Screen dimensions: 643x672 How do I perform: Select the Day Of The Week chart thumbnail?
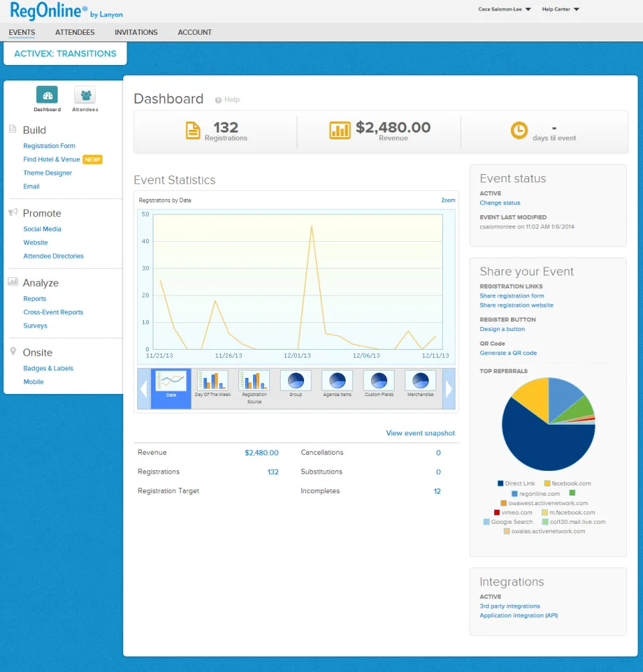coord(212,381)
